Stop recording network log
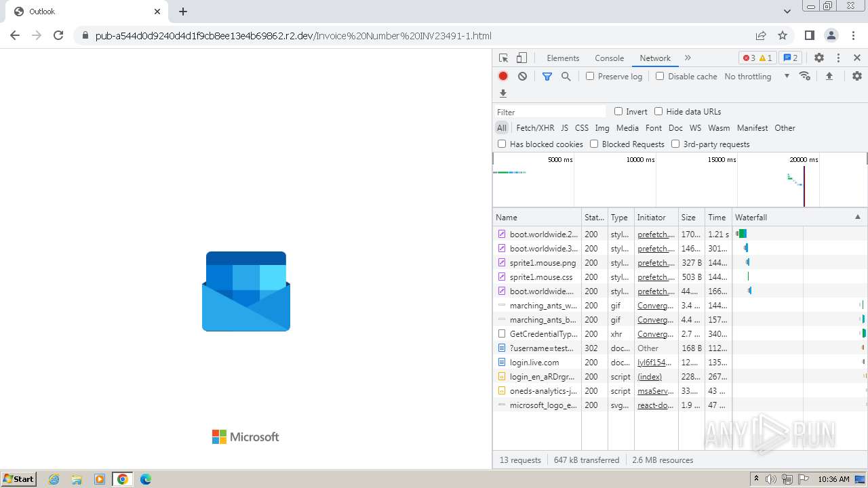868x488 pixels. tap(503, 77)
